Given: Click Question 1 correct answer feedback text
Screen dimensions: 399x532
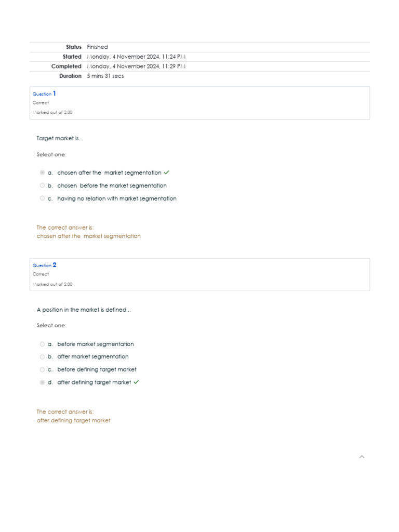Looking at the screenshot, I should pos(88,236).
